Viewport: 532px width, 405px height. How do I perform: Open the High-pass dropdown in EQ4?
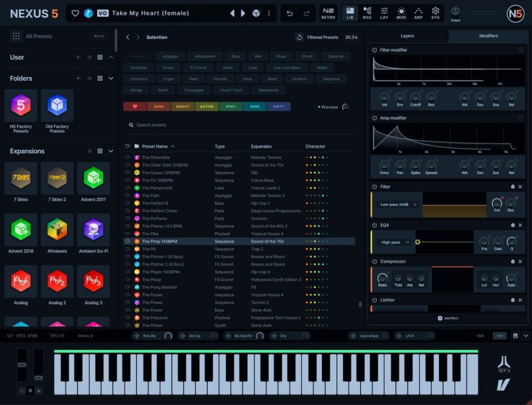(x=393, y=243)
